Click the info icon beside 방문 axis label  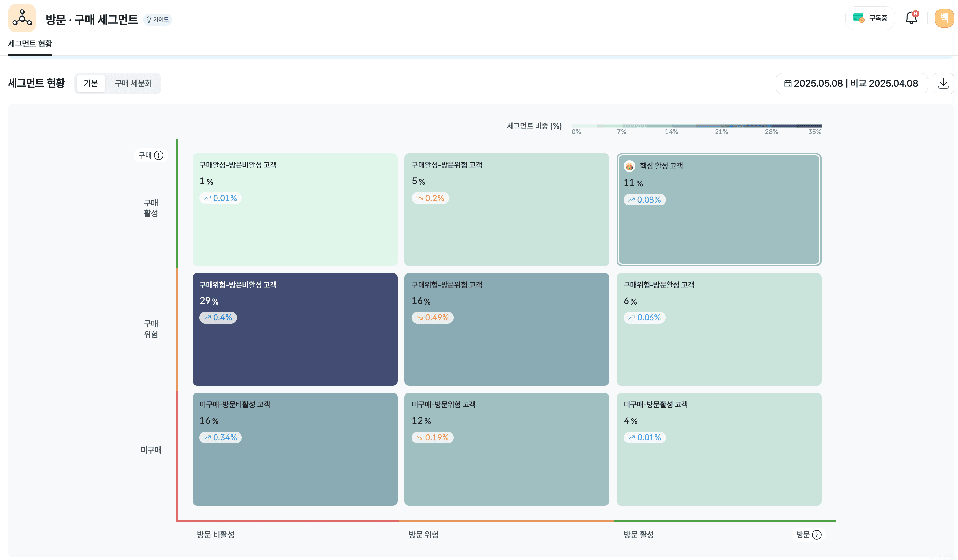tap(817, 534)
